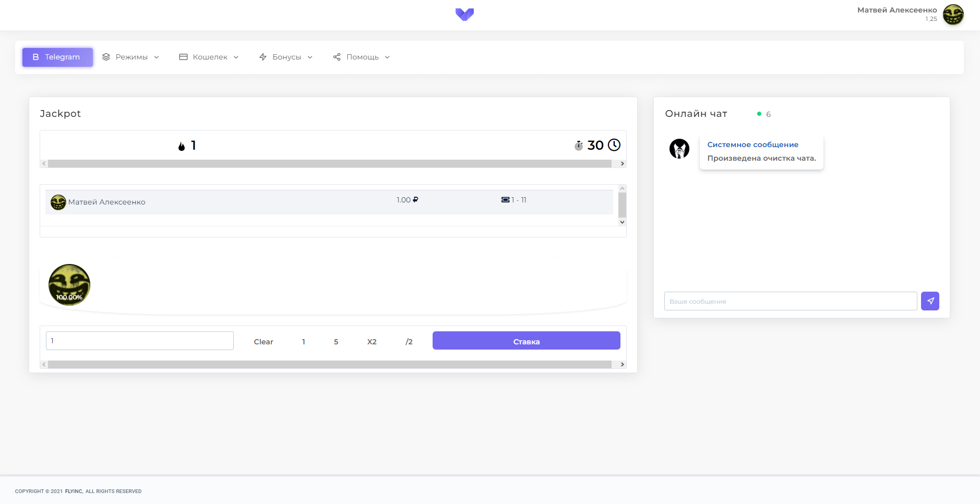
Task: Click the bet amount input field
Action: [x=140, y=341]
